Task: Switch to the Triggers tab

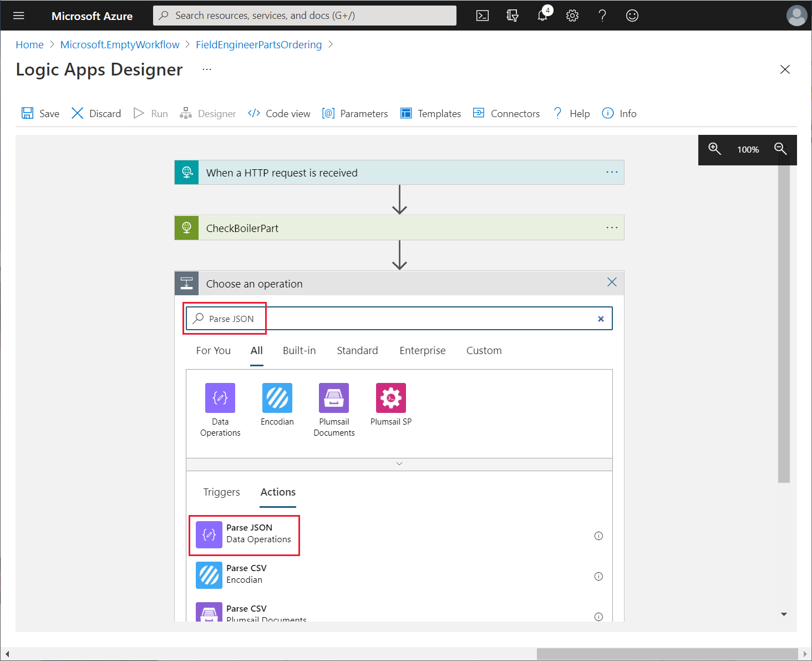Action: tap(222, 492)
